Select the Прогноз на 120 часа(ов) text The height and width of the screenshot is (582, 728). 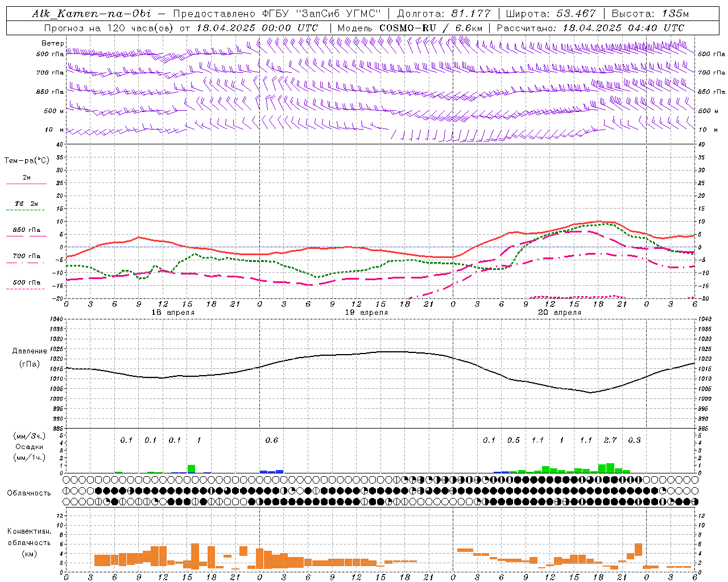109,28
